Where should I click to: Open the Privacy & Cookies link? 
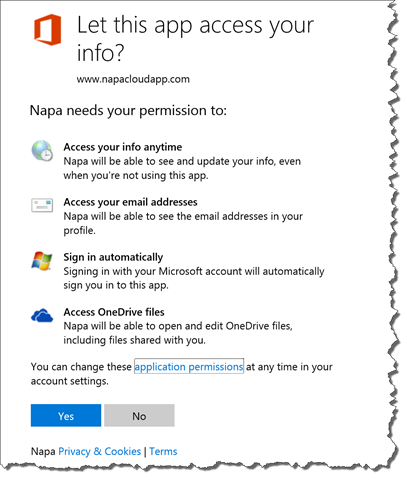coord(100,451)
